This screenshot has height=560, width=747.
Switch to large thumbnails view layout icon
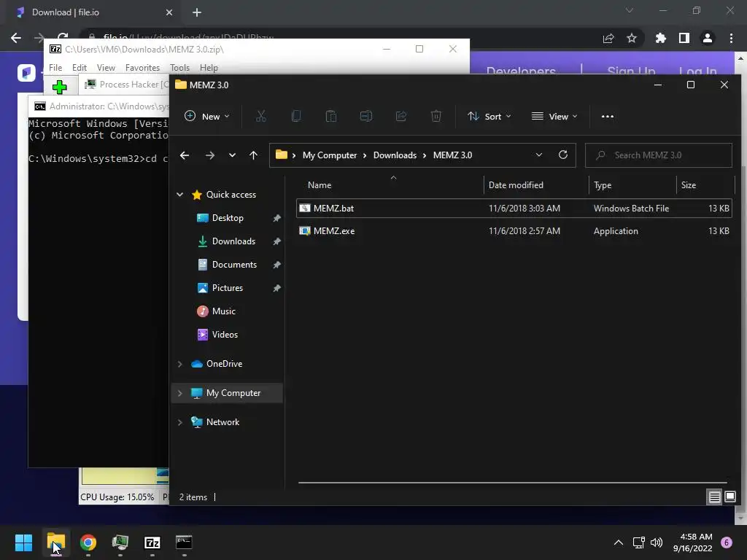pos(729,497)
